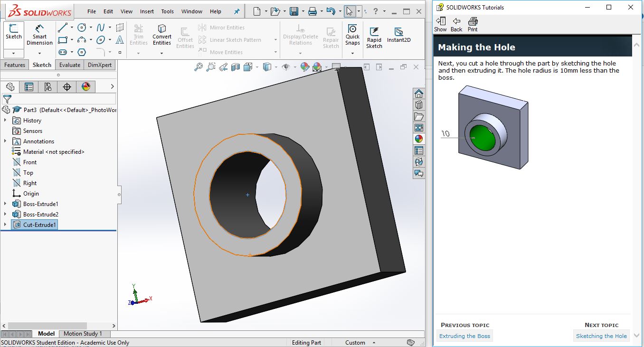Open the Sketch button dropdown arrow
The width and height of the screenshot is (644, 347).
click(x=13, y=53)
